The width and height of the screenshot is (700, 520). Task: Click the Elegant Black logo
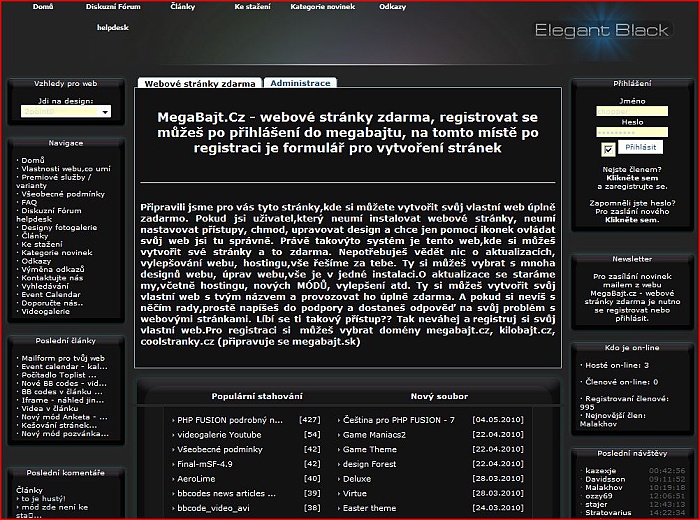[x=601, y=30]
